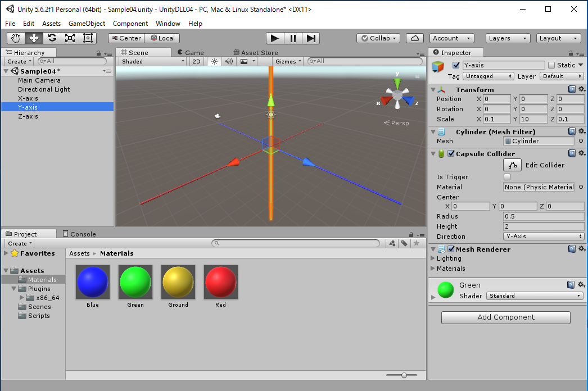Select the Scale tool
The height and width of the screenshot is (391, 588).
(x=70, y=38)
